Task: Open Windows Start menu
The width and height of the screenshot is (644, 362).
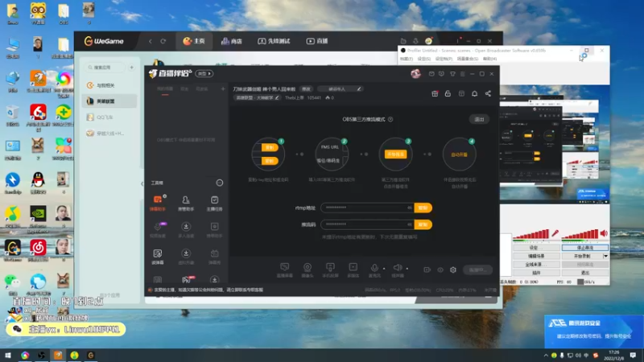Action: [8, 355]
